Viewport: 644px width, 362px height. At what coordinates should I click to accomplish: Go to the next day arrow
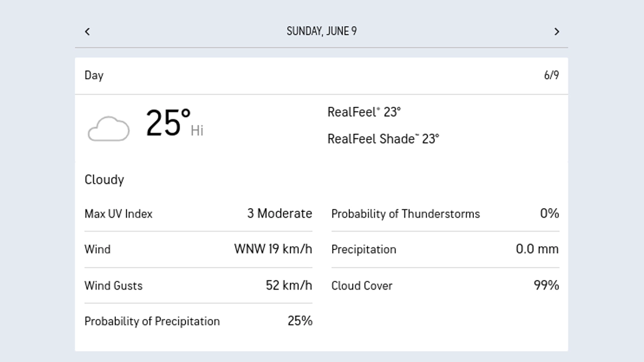point(557,32)
